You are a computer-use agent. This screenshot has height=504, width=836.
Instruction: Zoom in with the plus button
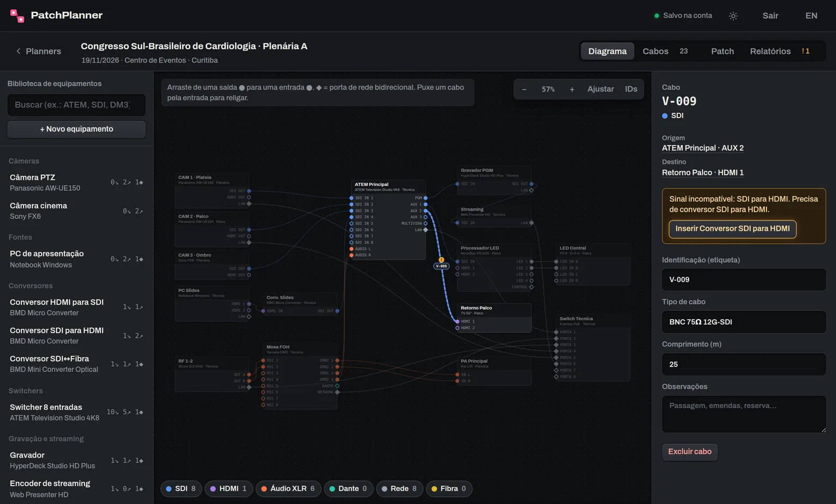coord(572,89)
